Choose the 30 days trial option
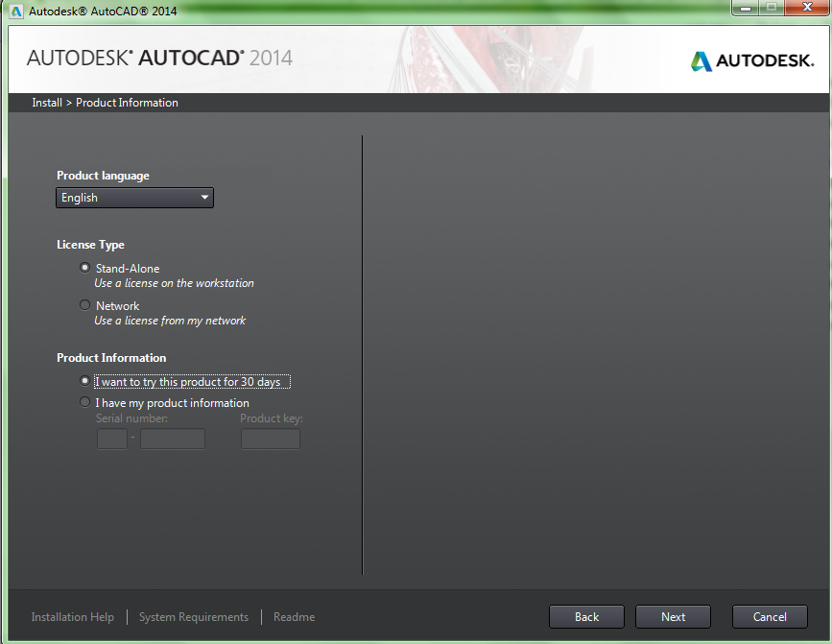 pos(84,381)
